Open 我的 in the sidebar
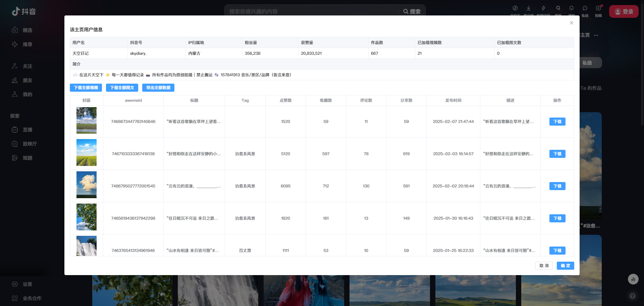This screenshot has height=306, width=644. (x=22, y=94)
